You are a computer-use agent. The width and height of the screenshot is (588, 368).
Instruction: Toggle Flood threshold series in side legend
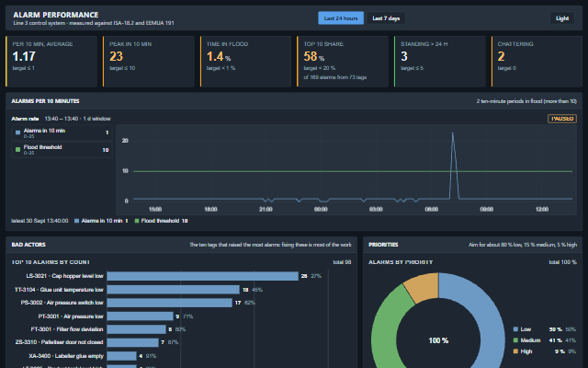[x=62, y=150]
